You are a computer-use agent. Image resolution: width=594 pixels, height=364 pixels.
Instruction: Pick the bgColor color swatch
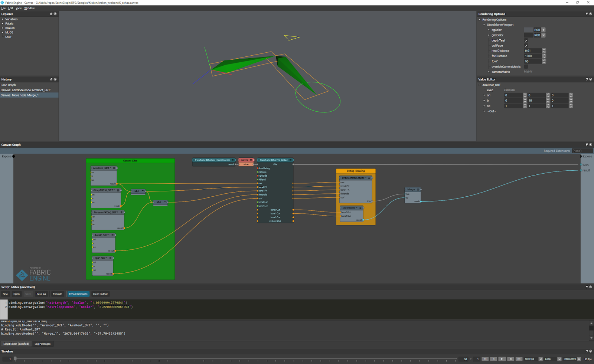528,30
